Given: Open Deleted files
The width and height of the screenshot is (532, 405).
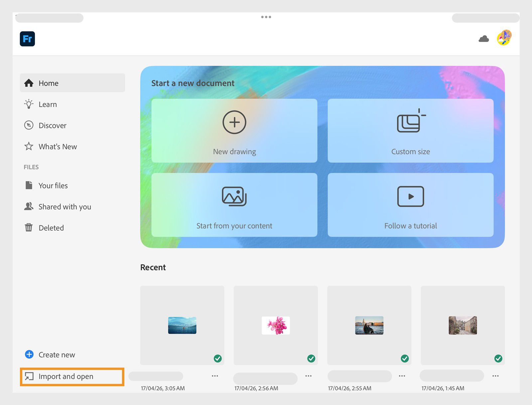Looking at the screenshot, I should pos(72,228).
